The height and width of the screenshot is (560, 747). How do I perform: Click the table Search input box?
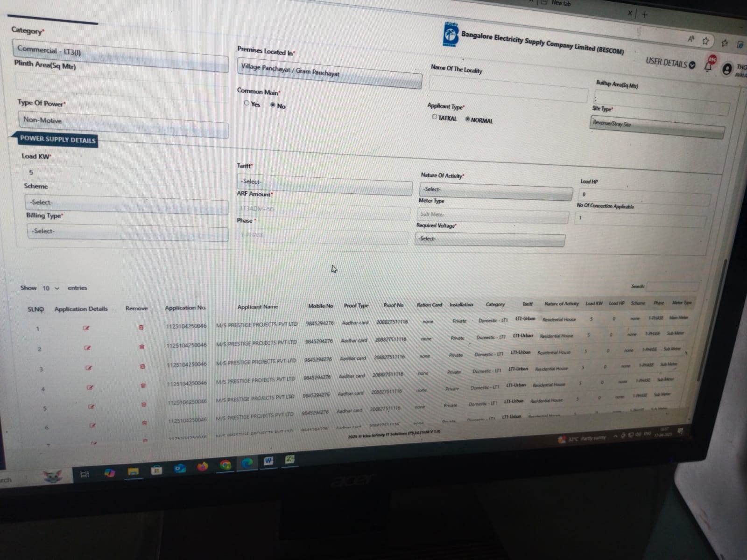pyautogui.click(x=672, y=286)
